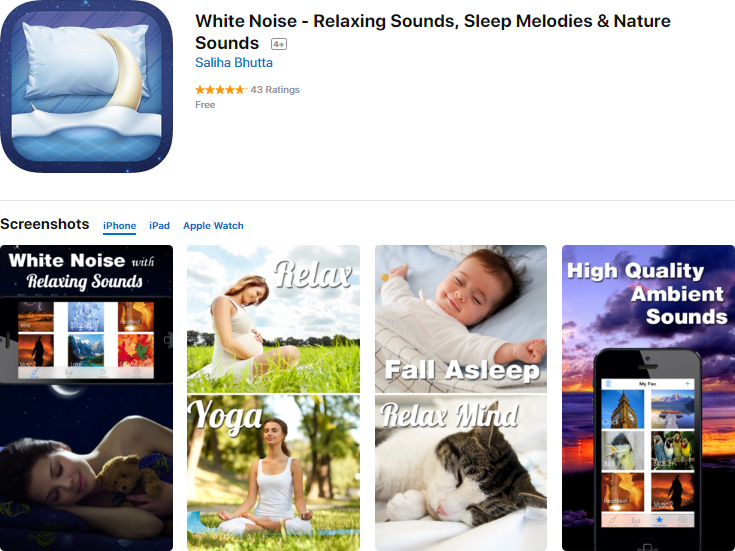The image size is (735, 551).
Task: Open the Yoga meditation screenshot
Action: click(273, 473)
